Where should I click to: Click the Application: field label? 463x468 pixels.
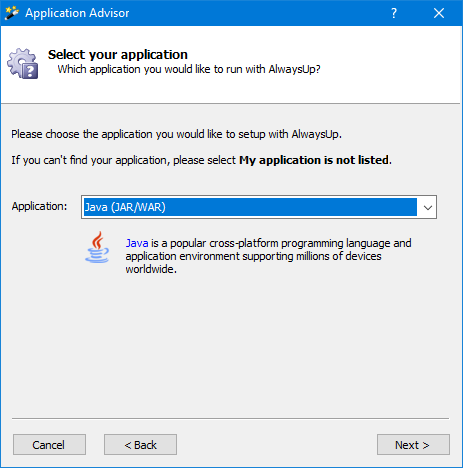(39, 206)
